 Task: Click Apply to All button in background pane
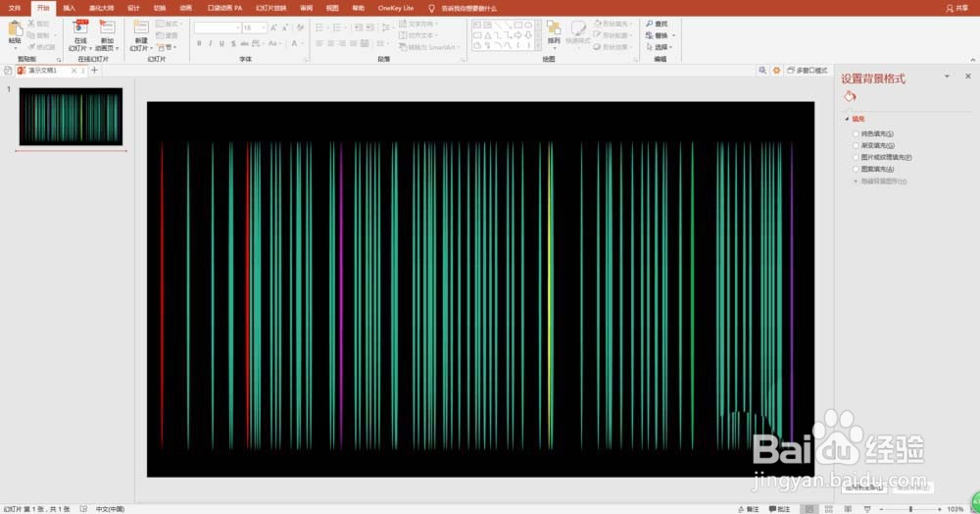(863, 488)
